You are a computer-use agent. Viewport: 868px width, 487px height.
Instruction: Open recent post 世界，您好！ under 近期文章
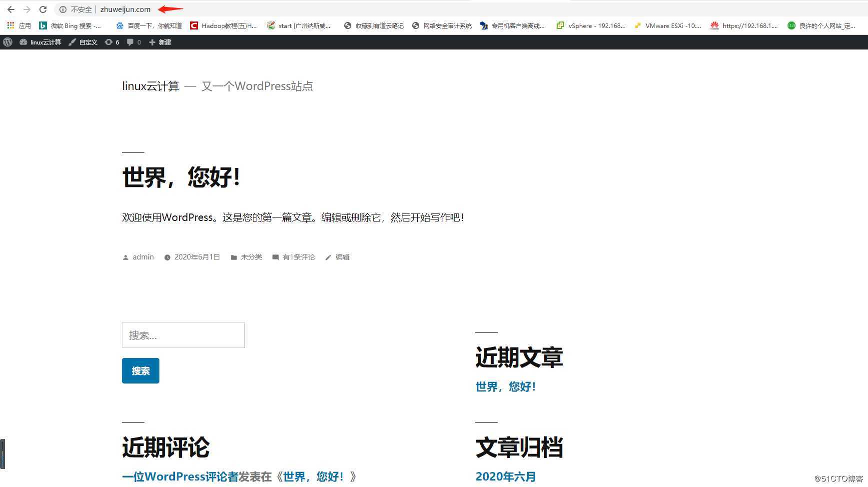tap(506, 386)
